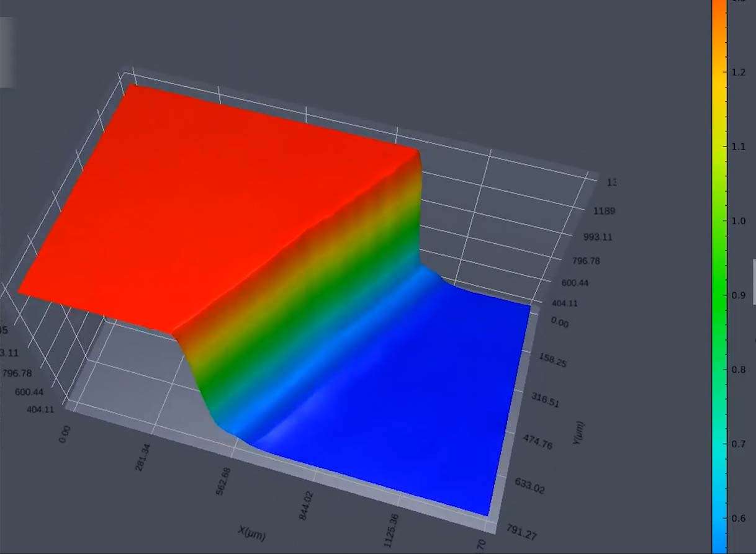Click the X(µm) axis title
Screen dimensions: 756x554
[x=252, y=532]
